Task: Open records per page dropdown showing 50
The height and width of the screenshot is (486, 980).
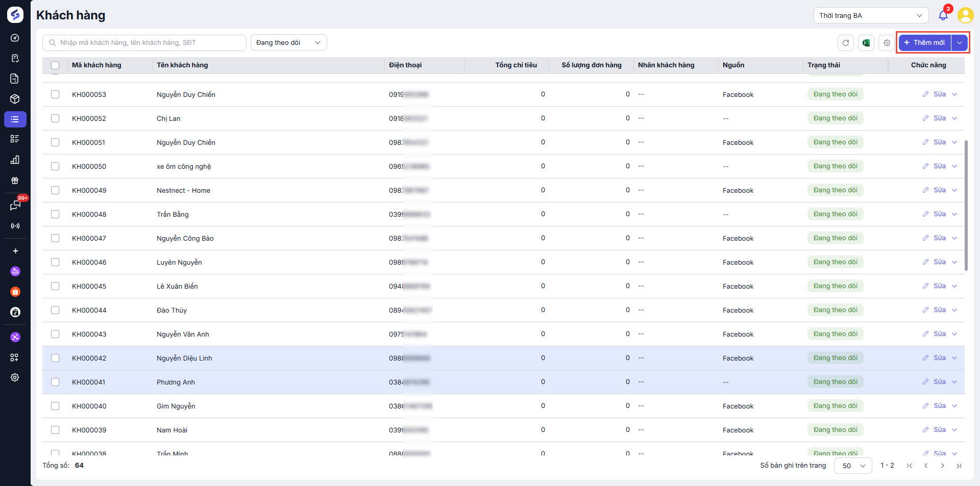Action: coord(853,466)
